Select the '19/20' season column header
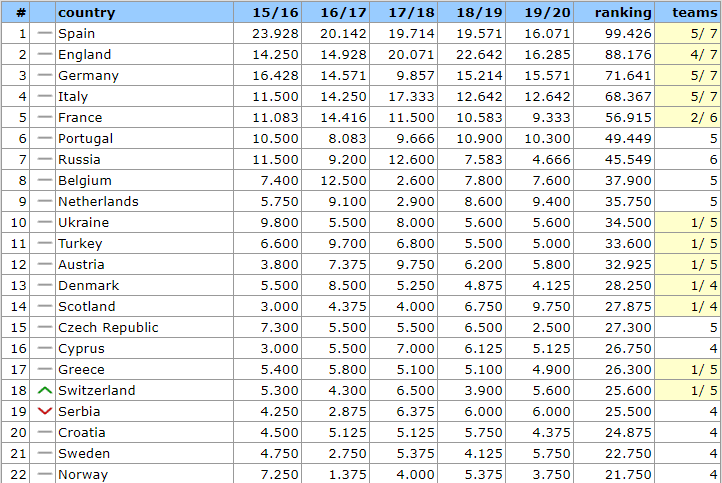 548,13
